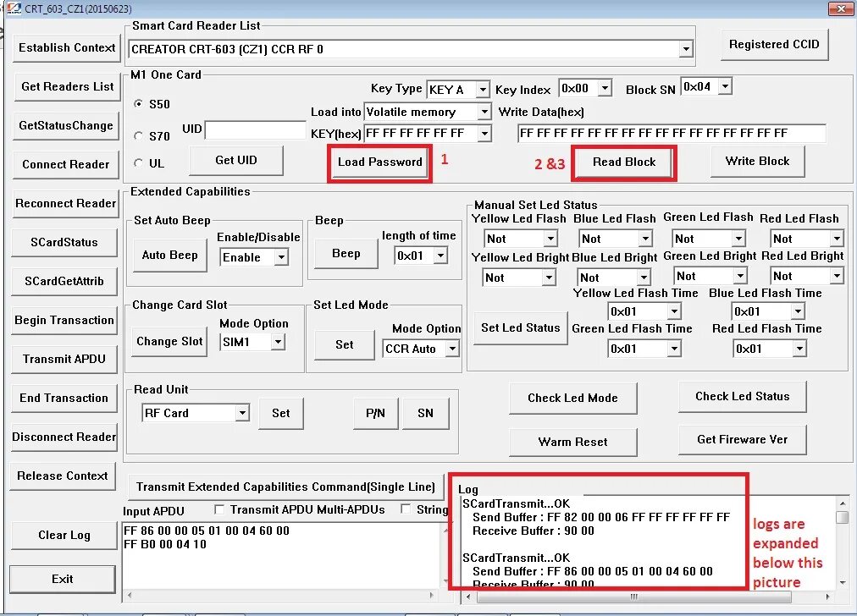Image resolution: width=857 pixels, height=616 pixels.
Task: Click the Registered CCID button
Action: point(775,44)
